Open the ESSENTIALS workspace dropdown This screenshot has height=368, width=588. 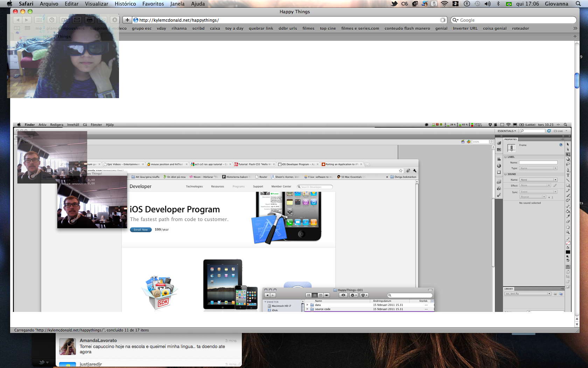(x=507, y=131)
